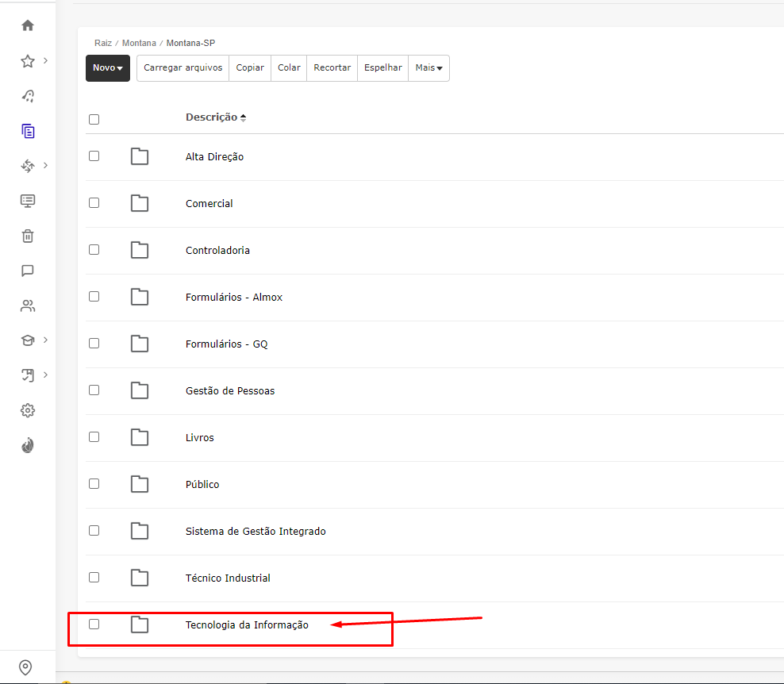Select the Tecnologia da Informação checkbox
Viewport: 784px width, 684px height.
click(94, 624)
